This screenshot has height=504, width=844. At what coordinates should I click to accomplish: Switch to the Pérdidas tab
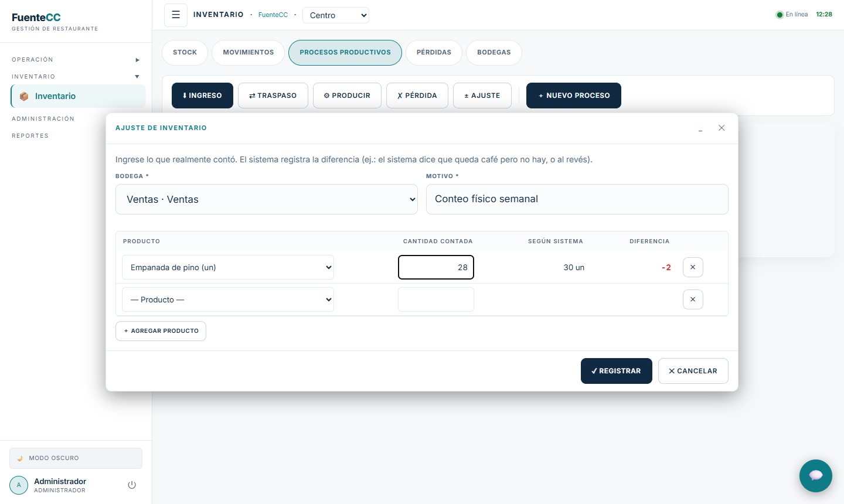pyautogui.click(x=434, y=53)
